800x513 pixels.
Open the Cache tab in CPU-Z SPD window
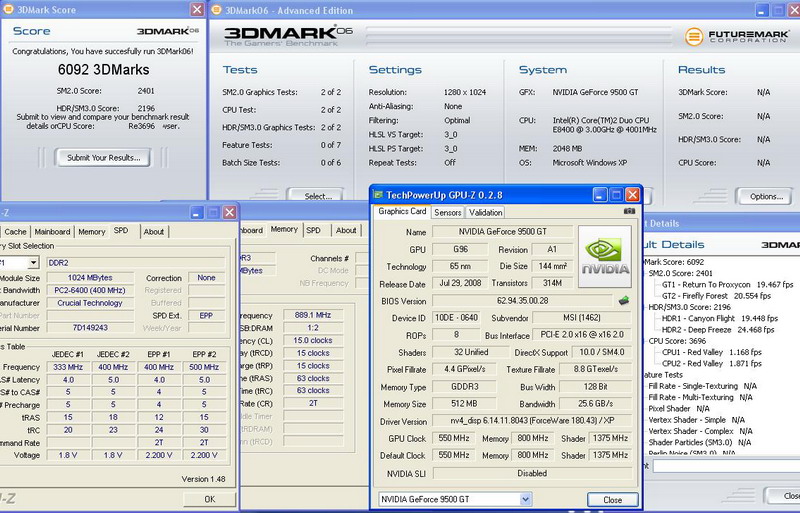(15, 232)
